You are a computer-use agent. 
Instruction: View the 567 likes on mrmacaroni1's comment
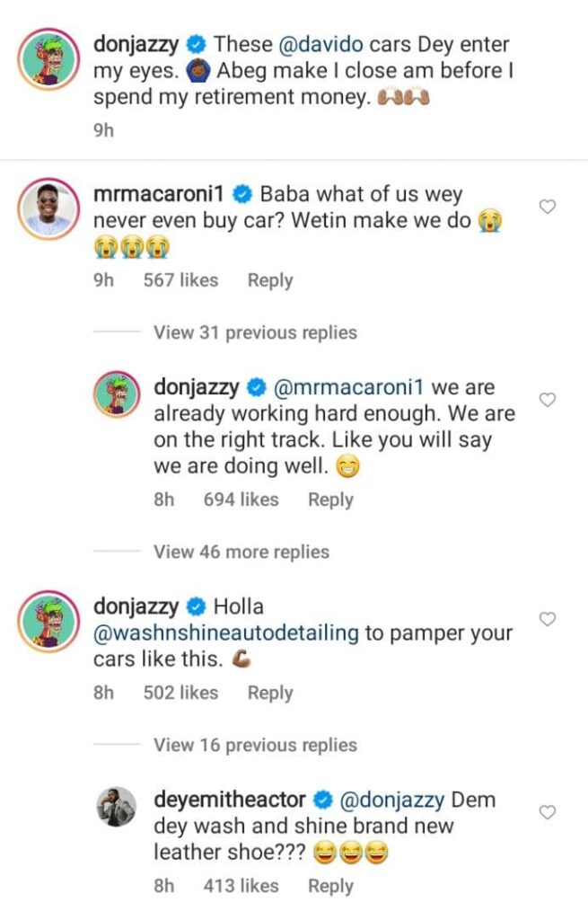(180, 280)
